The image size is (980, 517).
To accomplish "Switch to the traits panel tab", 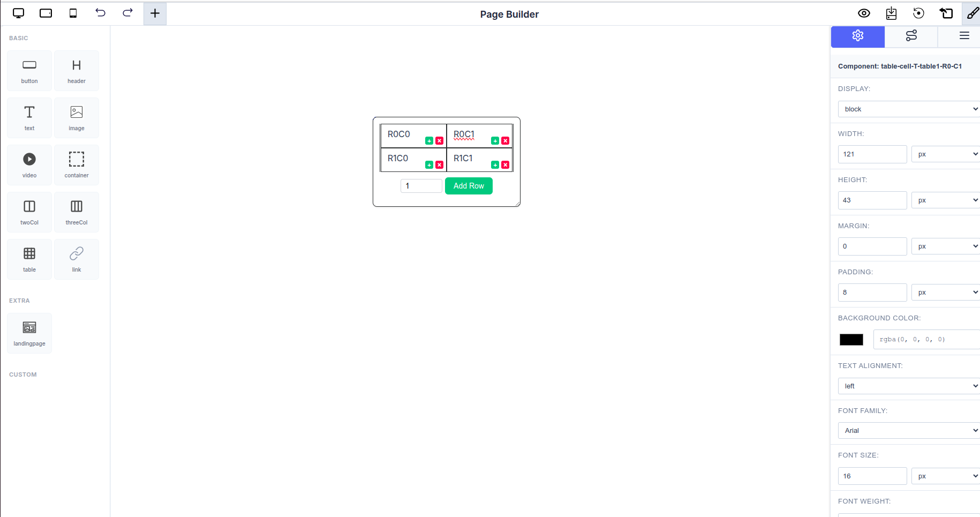I will 911,36.
